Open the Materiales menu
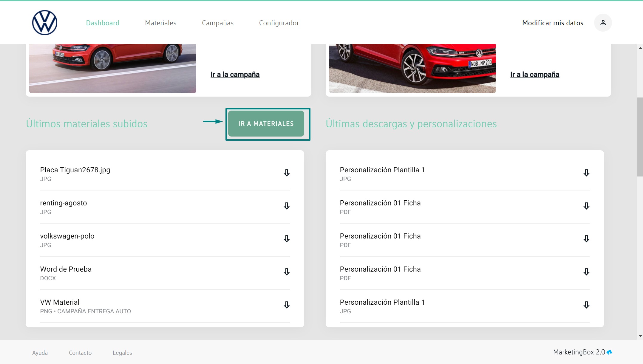Viewport: 643px width, 364px height. pyautogui.click(x=160, y=23)
